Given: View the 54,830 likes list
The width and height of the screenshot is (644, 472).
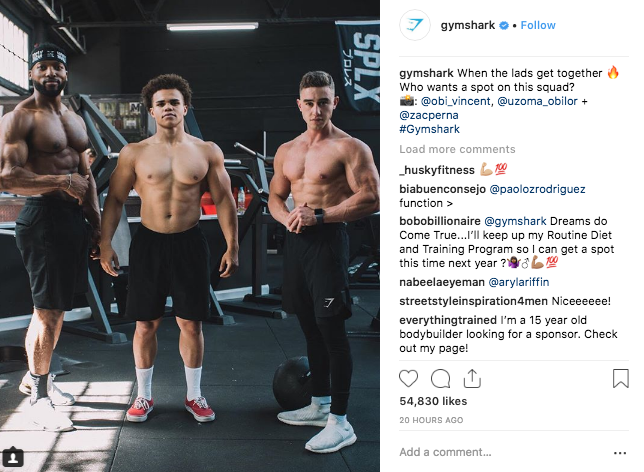Looking at the screenshot, I should [433, 401].
